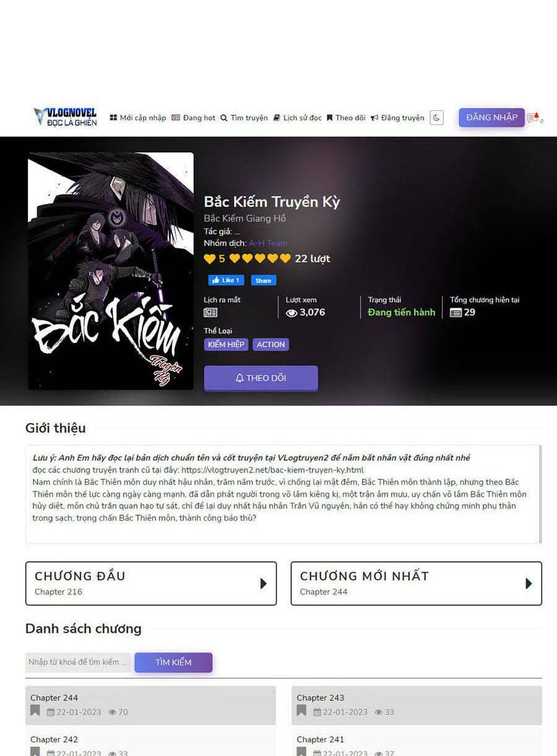Click the last heart in rating row
Viewport: 557px width, 756px height.
[285, 259]
